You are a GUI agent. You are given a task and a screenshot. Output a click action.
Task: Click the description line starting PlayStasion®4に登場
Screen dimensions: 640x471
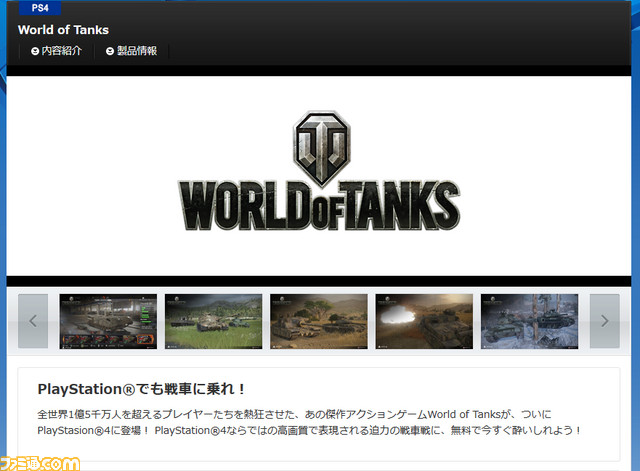[x=309, y=431]
